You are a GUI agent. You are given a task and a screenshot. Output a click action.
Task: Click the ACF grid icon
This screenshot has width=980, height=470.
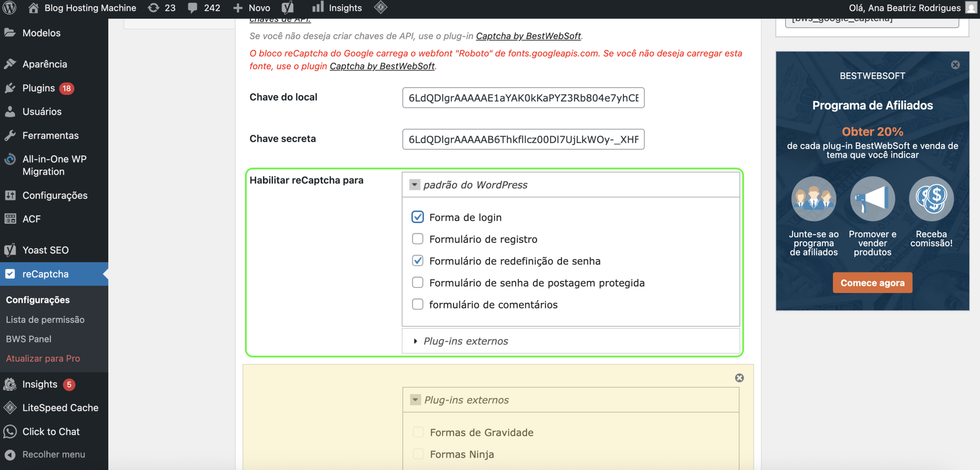point(10,219)
